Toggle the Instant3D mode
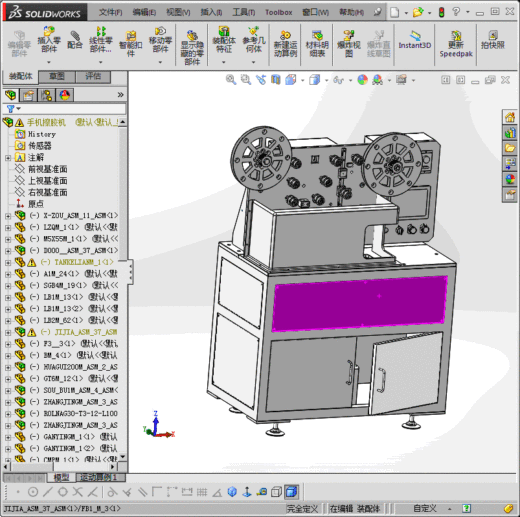 (x=415, y=40)
